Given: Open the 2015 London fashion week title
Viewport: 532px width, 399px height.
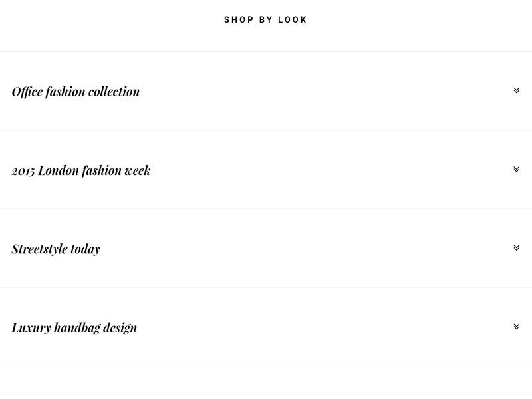Looking at the screenshot, I should 81,170.
